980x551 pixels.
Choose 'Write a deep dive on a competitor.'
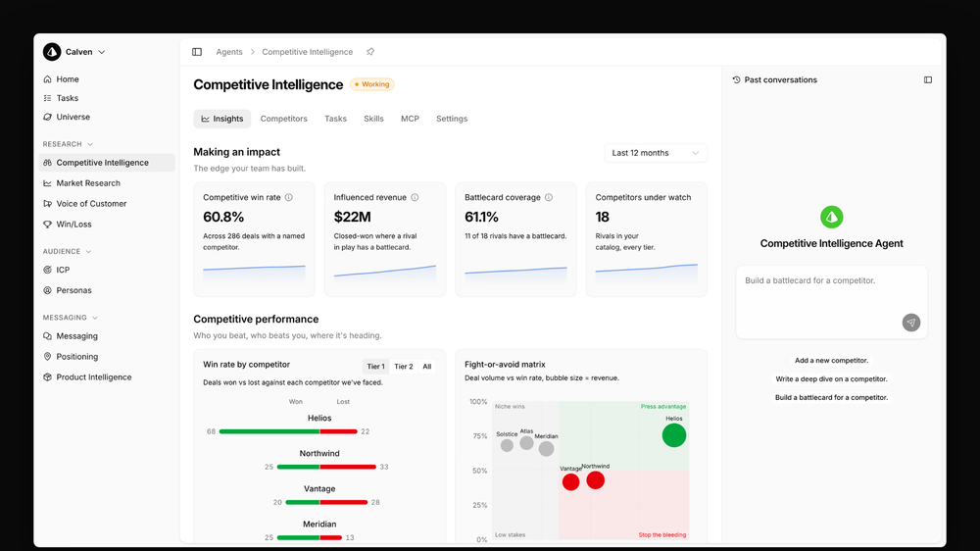[x=831, y=379]
